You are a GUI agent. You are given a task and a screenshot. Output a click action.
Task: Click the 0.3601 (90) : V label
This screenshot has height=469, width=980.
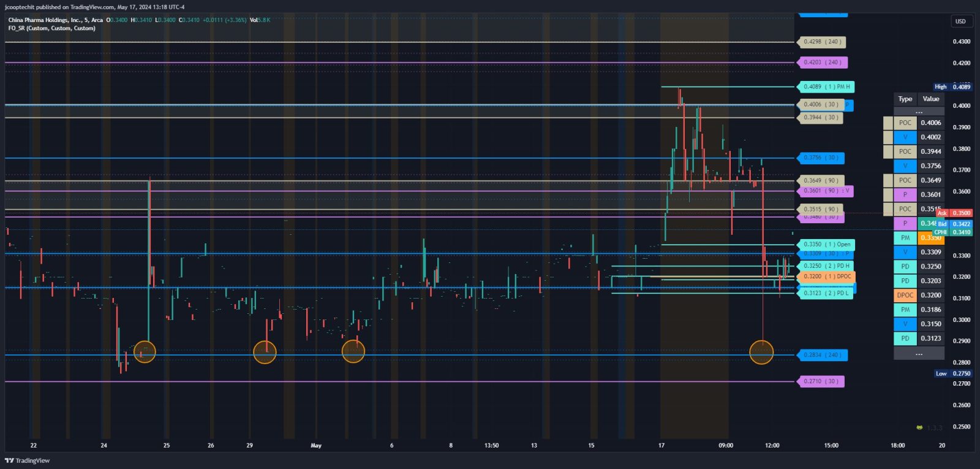pos(826,191)
